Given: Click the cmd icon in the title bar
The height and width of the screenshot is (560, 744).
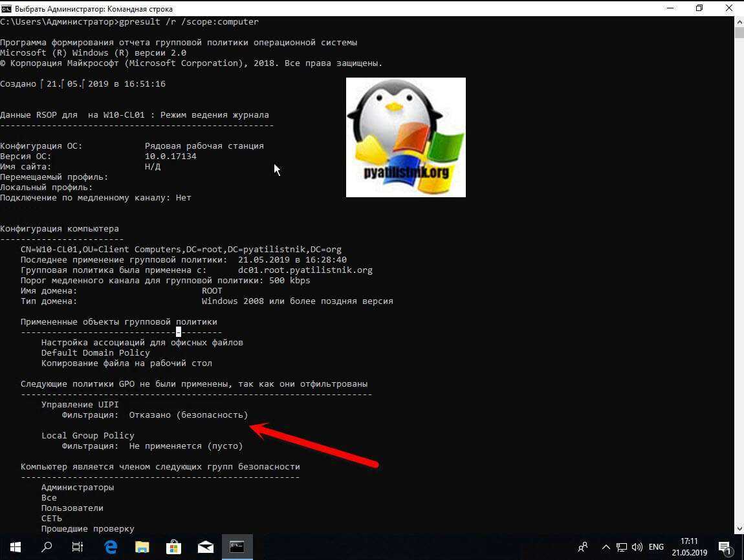Looking at the screenshot, I should coord(6,8).
